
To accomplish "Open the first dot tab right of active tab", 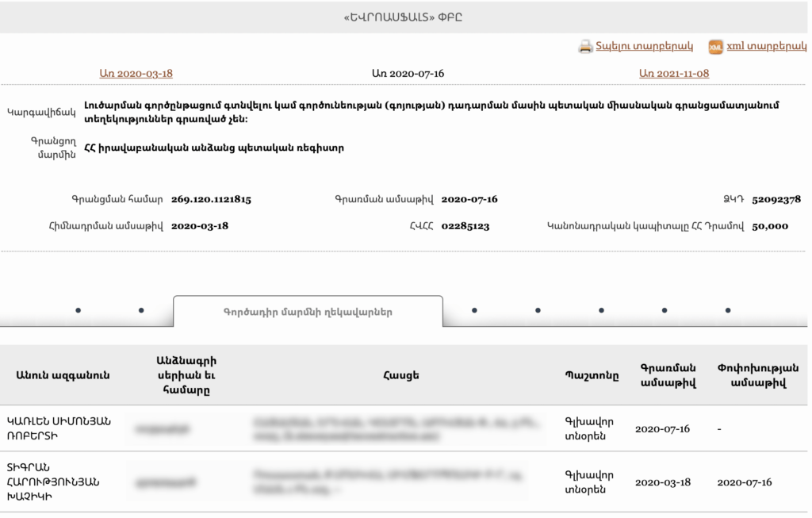I will point(474,310).
